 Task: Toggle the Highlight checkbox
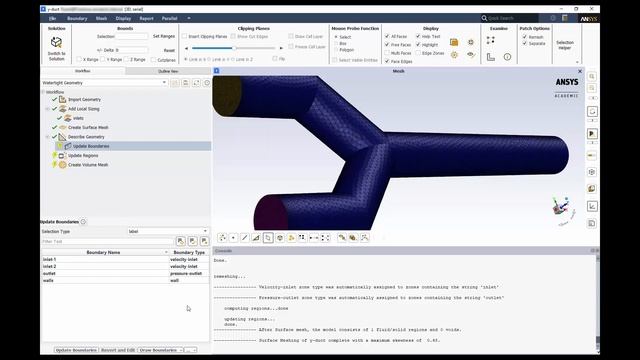pyautogui.click(x=418, y=44)
